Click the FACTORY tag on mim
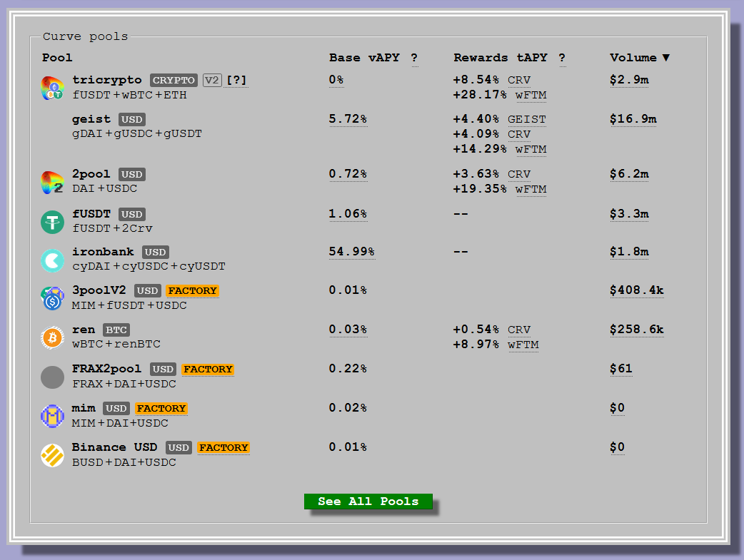This screenshot has height=560, width=744. (x=161, y=408)
